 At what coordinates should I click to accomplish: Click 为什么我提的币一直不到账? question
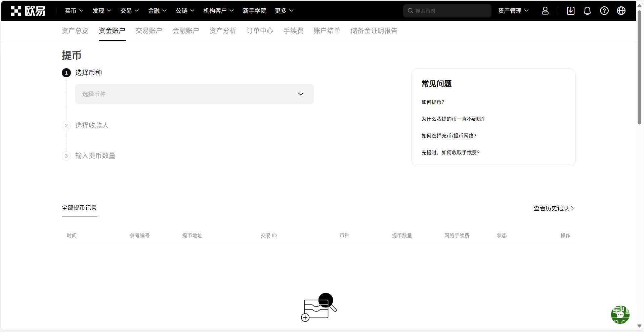(x=453, y=119)
